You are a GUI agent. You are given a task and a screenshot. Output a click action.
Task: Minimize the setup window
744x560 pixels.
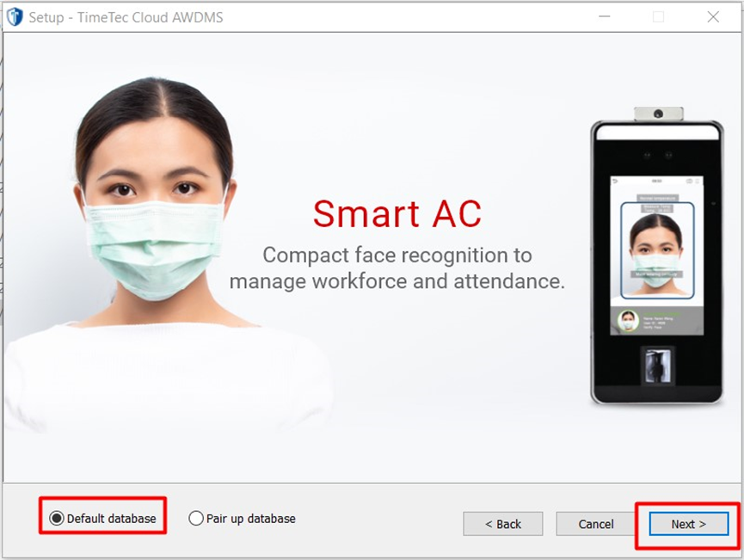click(x=604, y=16)
